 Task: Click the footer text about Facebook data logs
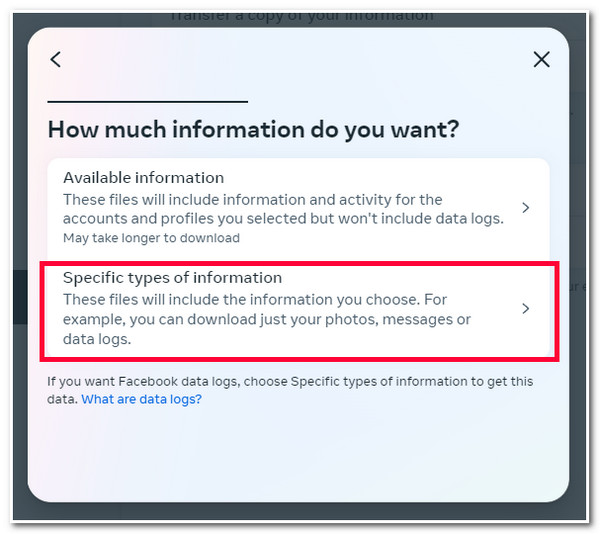[x=290, y=390]
